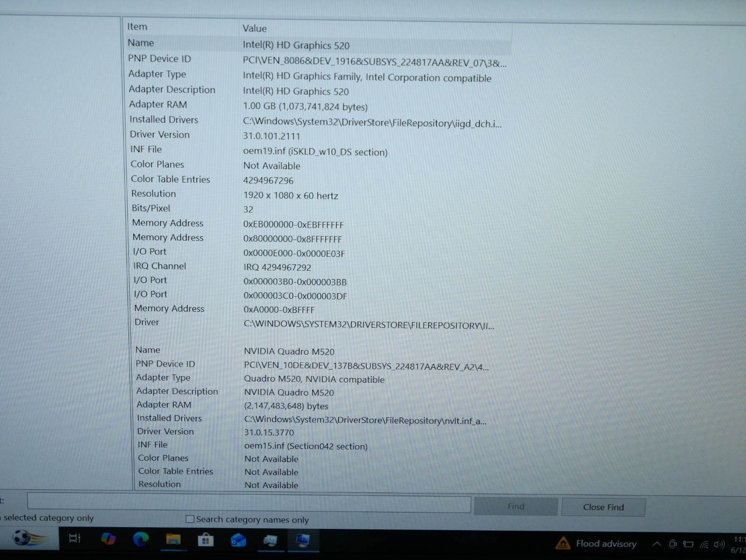Open the speaker volume tray icon
This screenshot has height=560, width=746.
click(x=719, y=544)
